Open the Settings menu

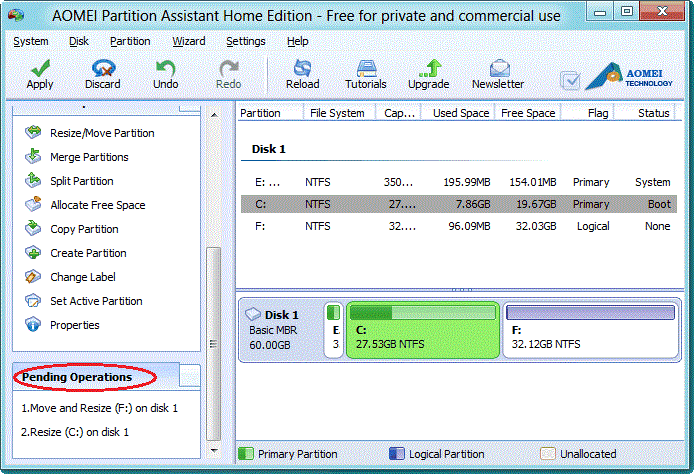click(x=246, y=41)
